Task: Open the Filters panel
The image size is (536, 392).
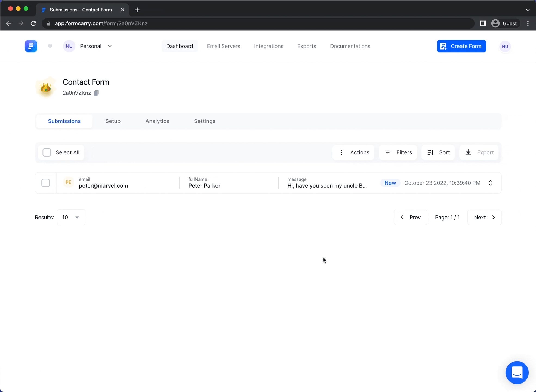Action: [x=398, y=152]
